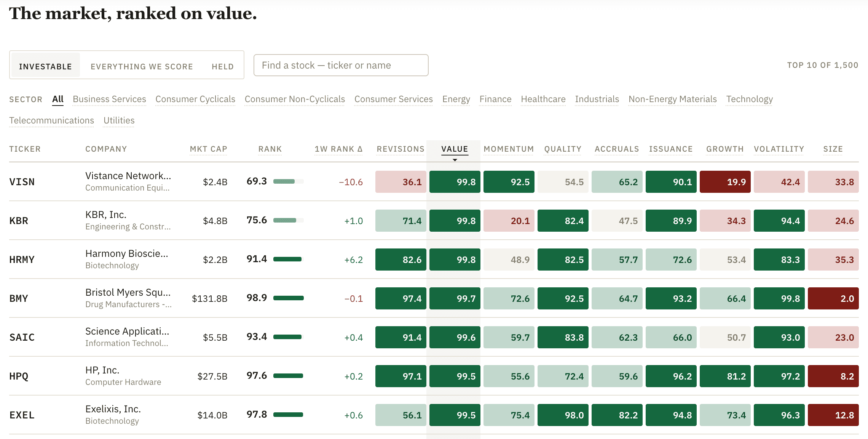This screenshot has width=868, height=439.
Task: Click TOP 10 OF 1,500 count label
Action: (823, 65)
